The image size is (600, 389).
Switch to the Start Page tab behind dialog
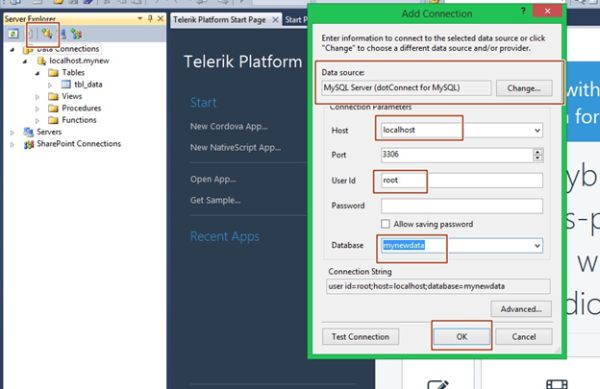[x=295, y=20]
